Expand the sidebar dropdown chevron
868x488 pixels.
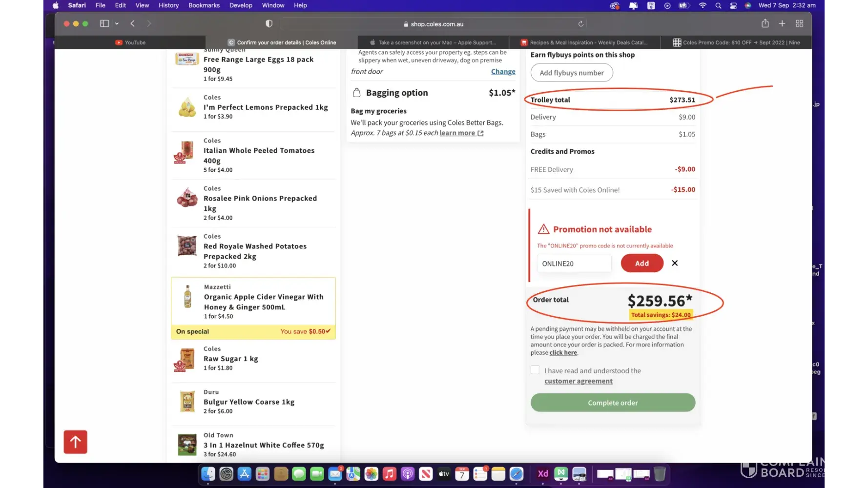[x=117, y=23]
